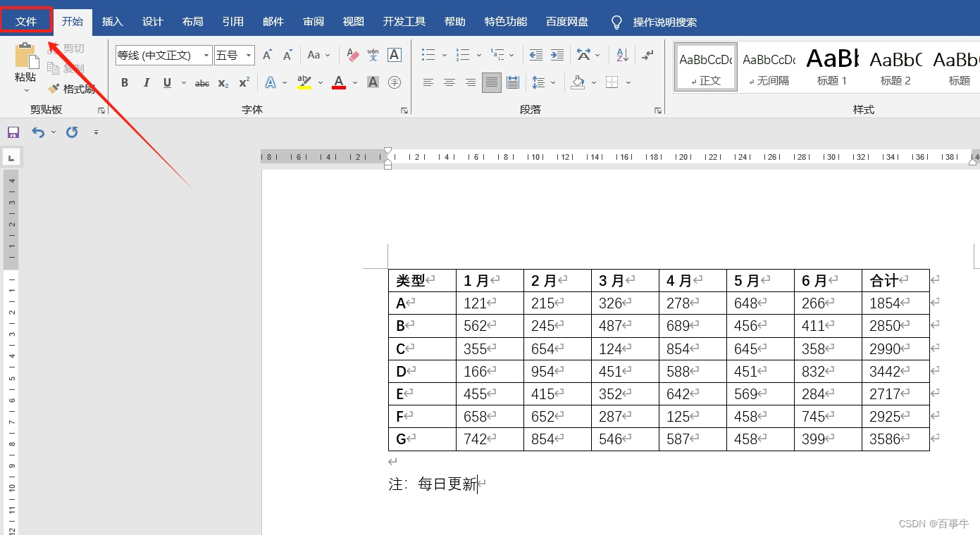
Task: Open the 文件 tab
Action: 26,21
